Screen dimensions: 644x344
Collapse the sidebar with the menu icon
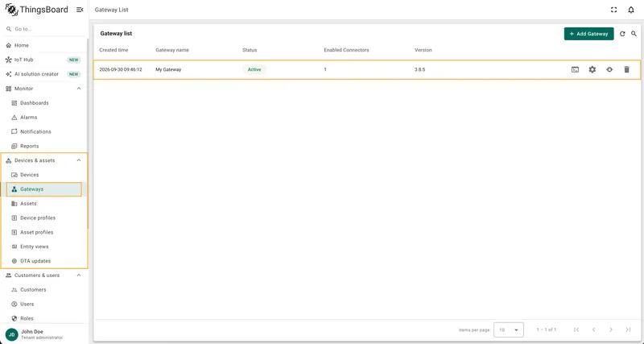(80, 10)
